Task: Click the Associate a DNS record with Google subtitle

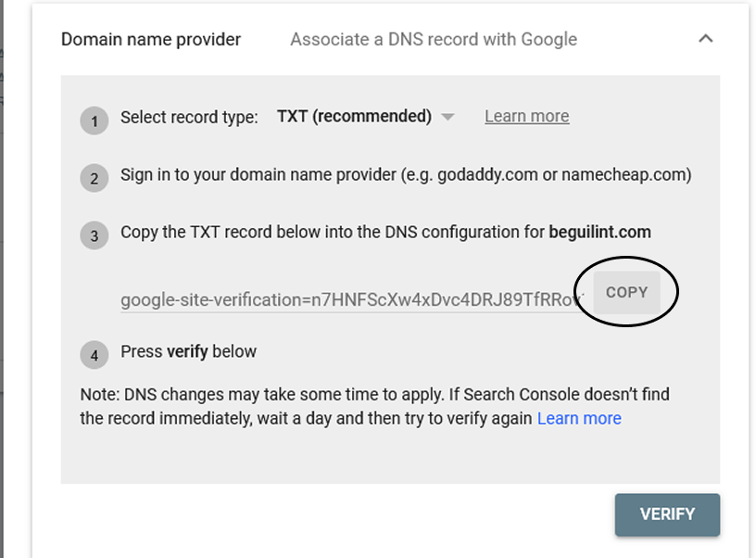Action: (434, 40)
